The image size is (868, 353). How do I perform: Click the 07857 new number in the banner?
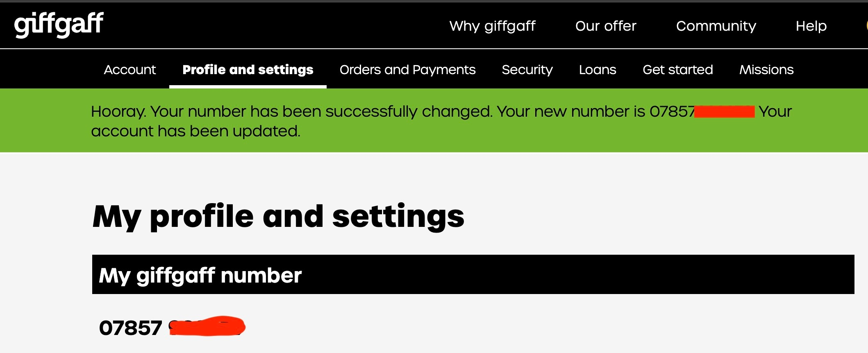(x=671, y=111)
